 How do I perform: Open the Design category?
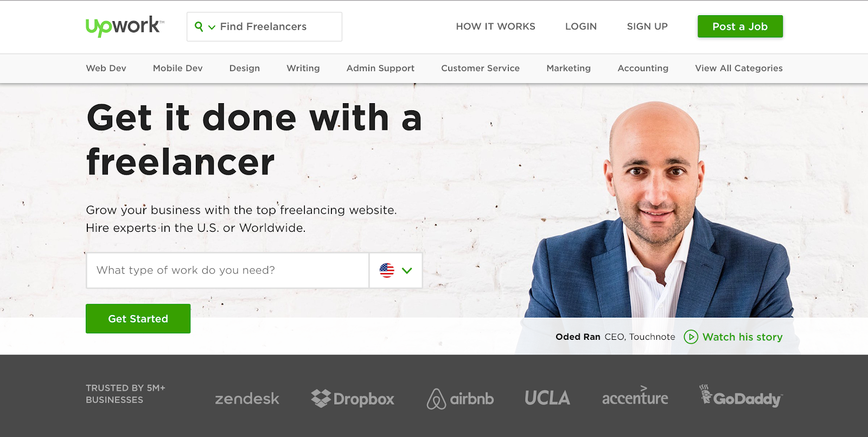[x=245, y=68]
